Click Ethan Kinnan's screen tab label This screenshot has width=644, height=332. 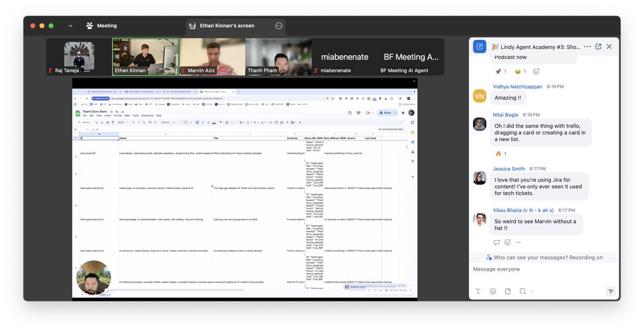(228, 26)
